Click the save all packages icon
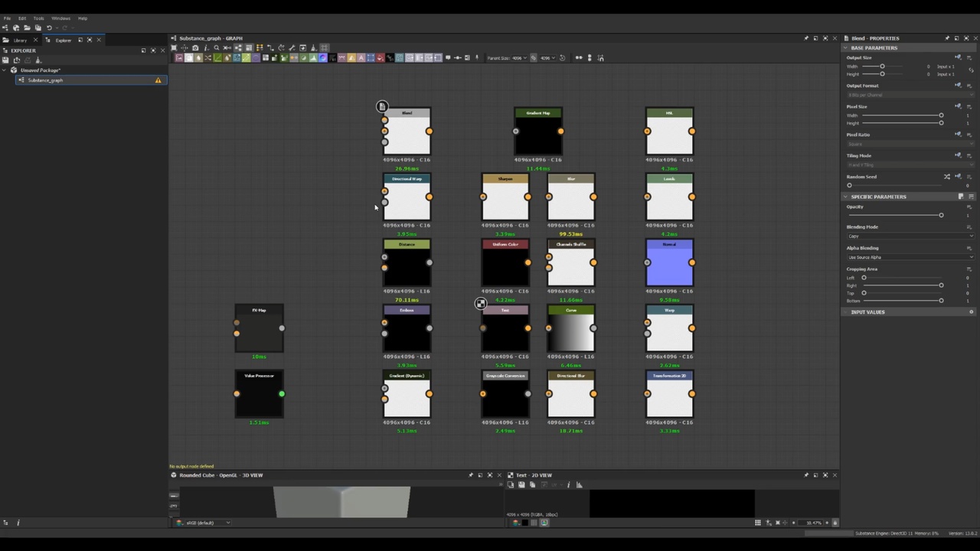This screenshot has height=551, width=980. [38, 28]
